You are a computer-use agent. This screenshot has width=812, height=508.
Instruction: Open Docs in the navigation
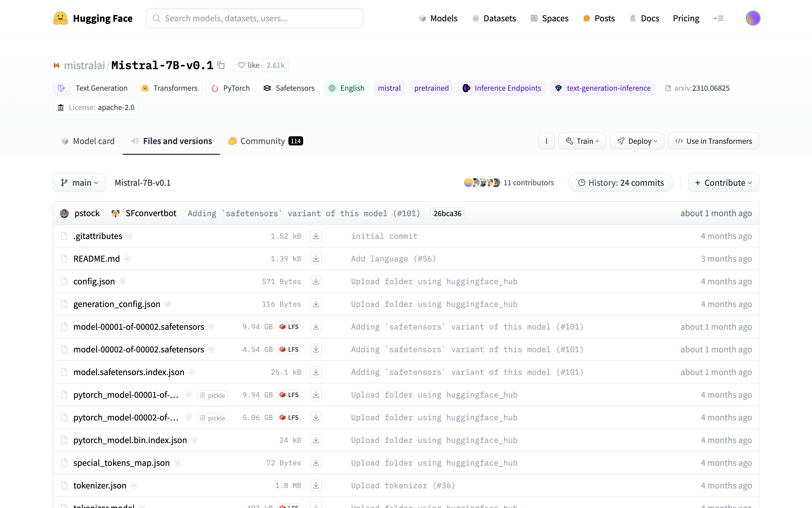(x=645, y=18)
